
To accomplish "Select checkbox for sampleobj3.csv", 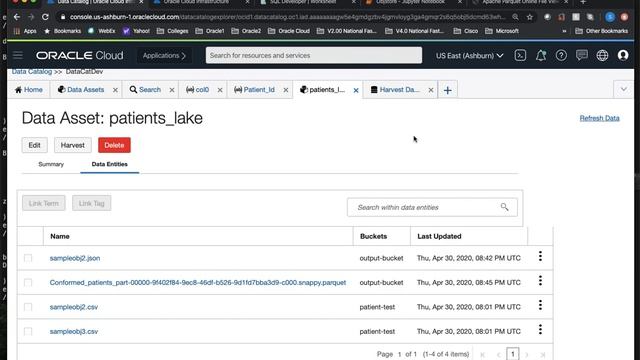I will point(28,331).
